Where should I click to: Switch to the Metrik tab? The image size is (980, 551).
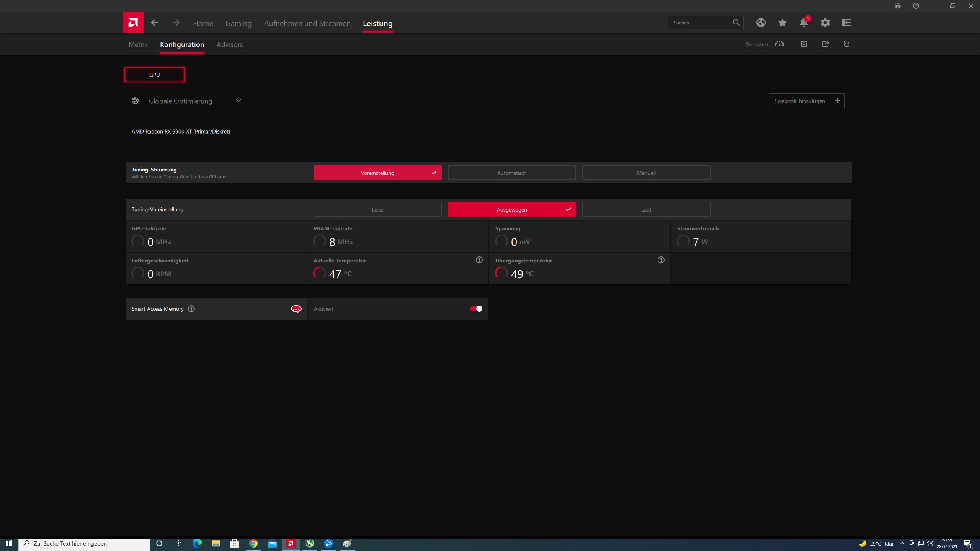138,44
